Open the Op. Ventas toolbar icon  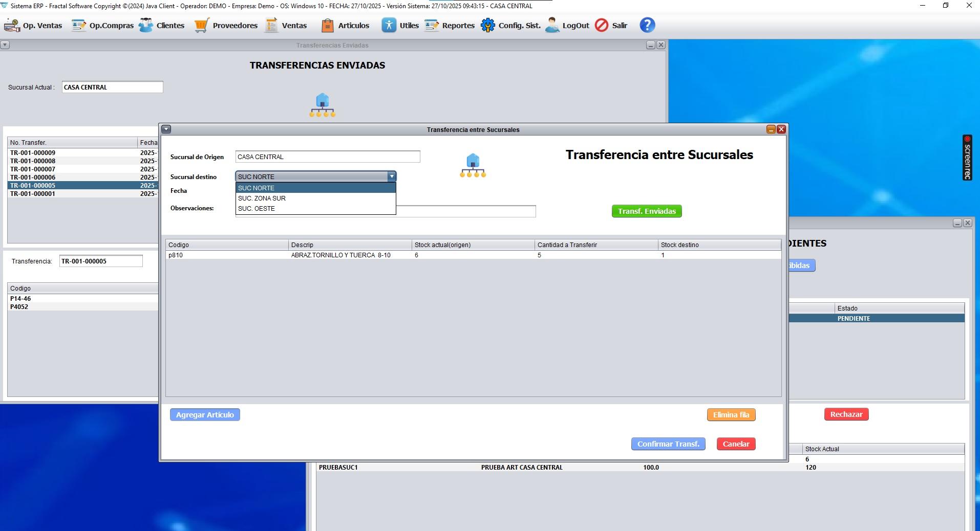[12, 25]
